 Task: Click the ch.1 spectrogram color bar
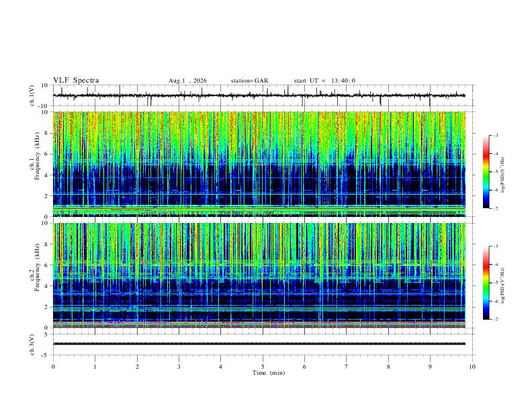[x=486, y=172]
